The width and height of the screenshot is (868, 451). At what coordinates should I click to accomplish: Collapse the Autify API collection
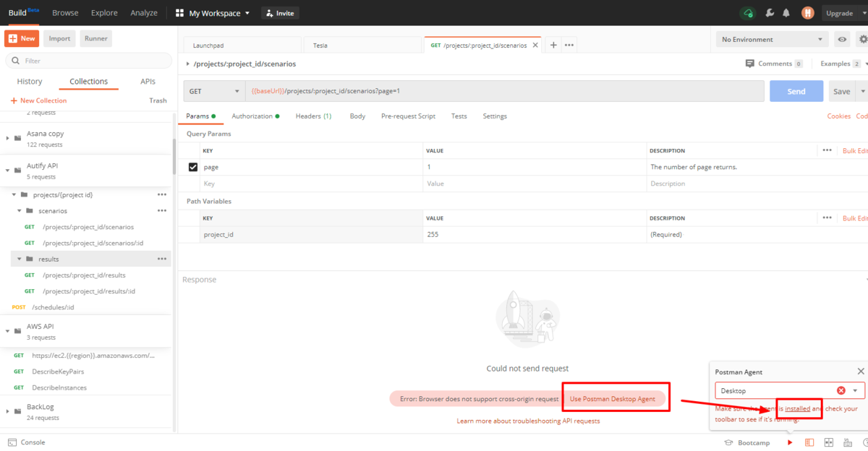[8, 171]
